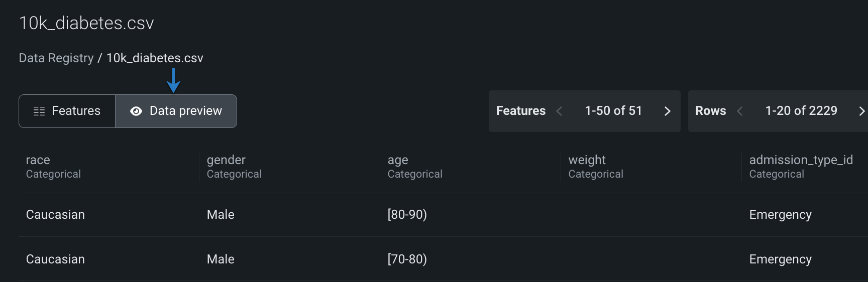868x282 pixels.
Task: Go to next rows page arrow
Action: 861,111
